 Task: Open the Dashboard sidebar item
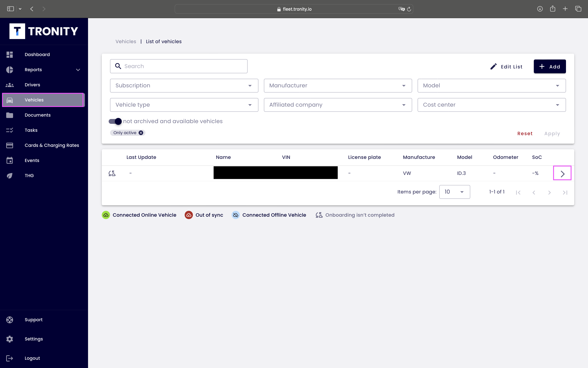pos(37,55)
